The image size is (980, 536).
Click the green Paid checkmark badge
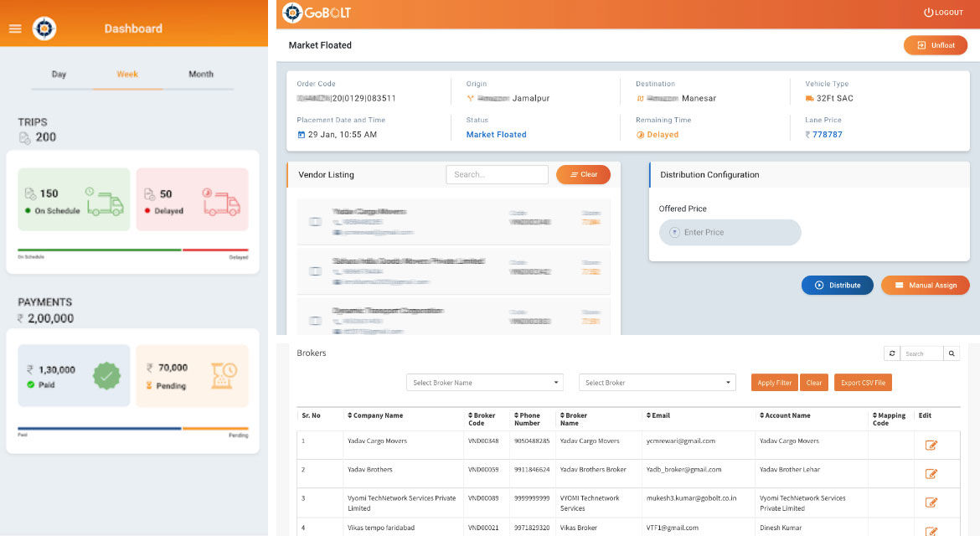(x=106, y=375)
